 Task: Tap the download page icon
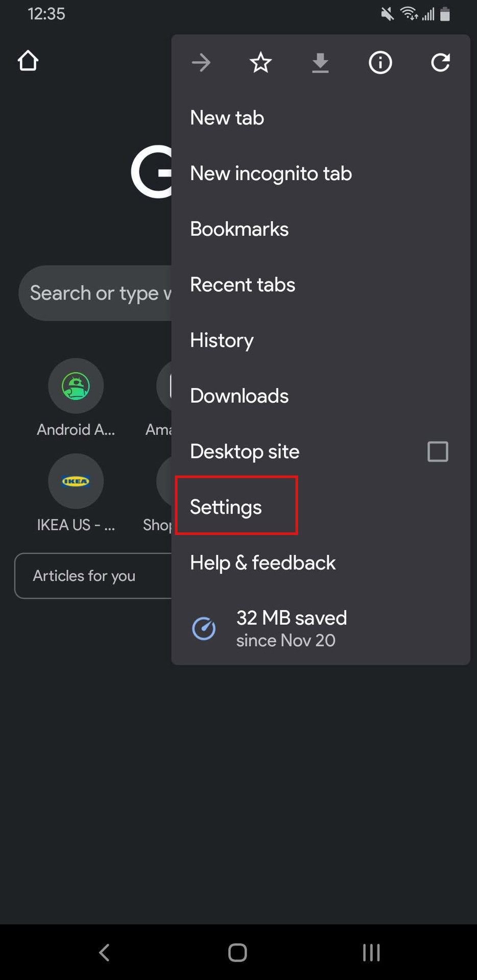(x=320, y=63)
